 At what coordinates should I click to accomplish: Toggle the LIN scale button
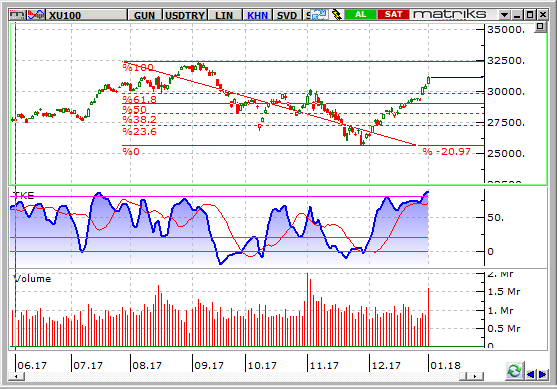(224, 15)
